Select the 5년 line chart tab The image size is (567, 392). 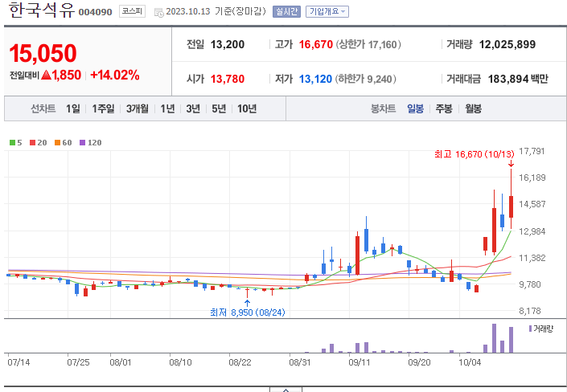click(x=219, y=108)
